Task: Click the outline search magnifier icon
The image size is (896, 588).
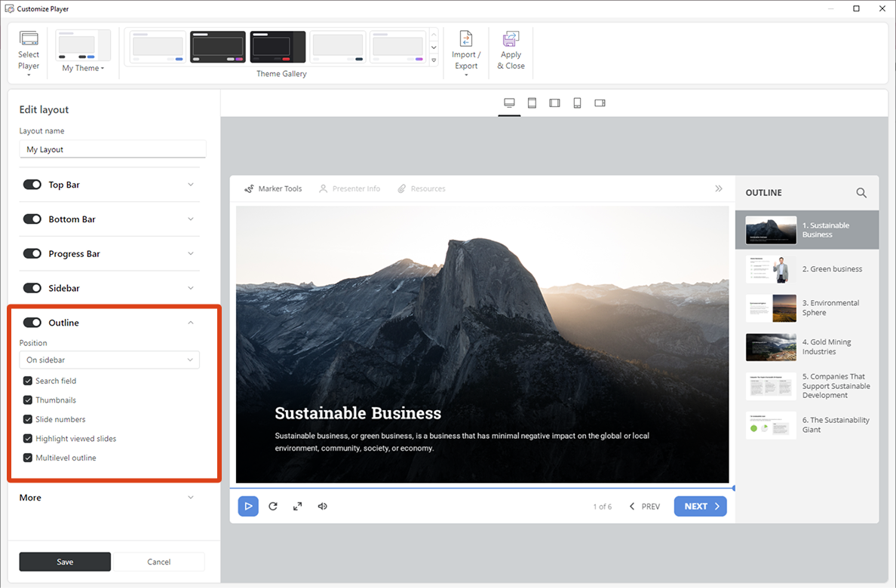Action: pos(861,193)
